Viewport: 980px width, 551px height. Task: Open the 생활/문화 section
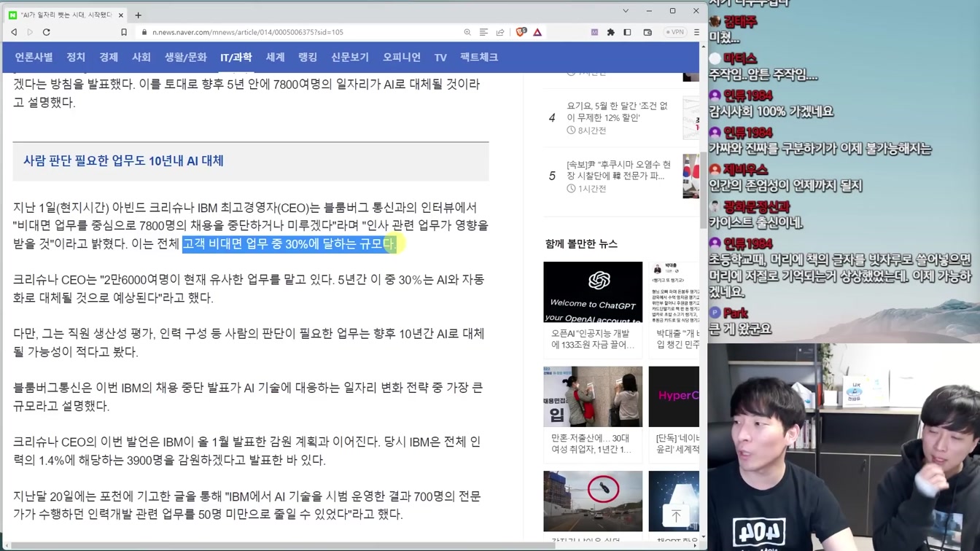(185, 57)
